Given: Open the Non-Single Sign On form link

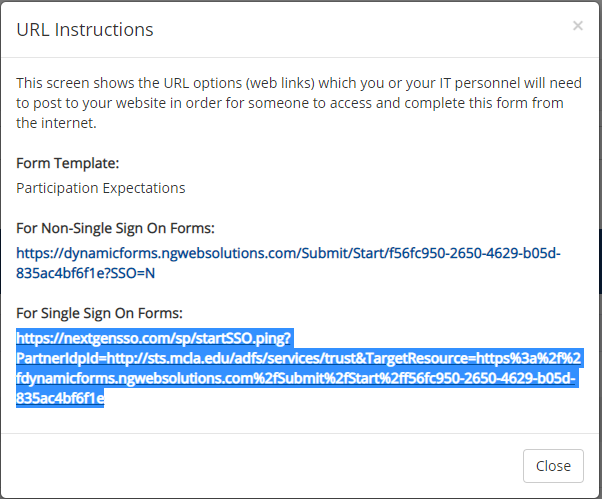Looking at the screenshot, I should pos(288,263).
